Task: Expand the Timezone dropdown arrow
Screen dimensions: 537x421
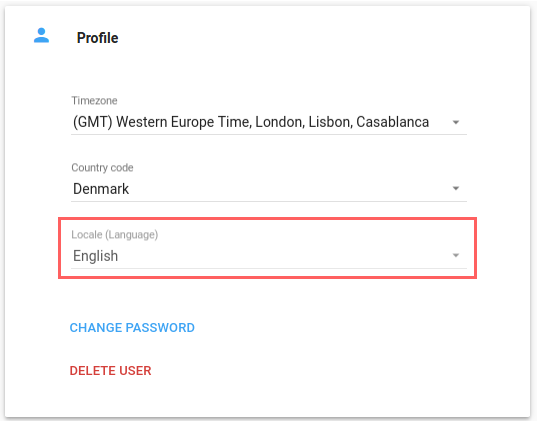Action: pos(455,122)
